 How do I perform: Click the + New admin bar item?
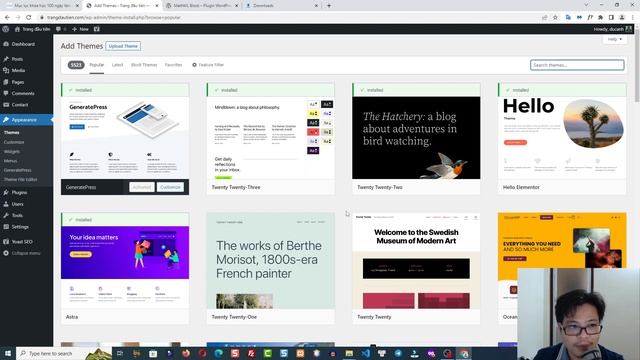click(80, 29)
